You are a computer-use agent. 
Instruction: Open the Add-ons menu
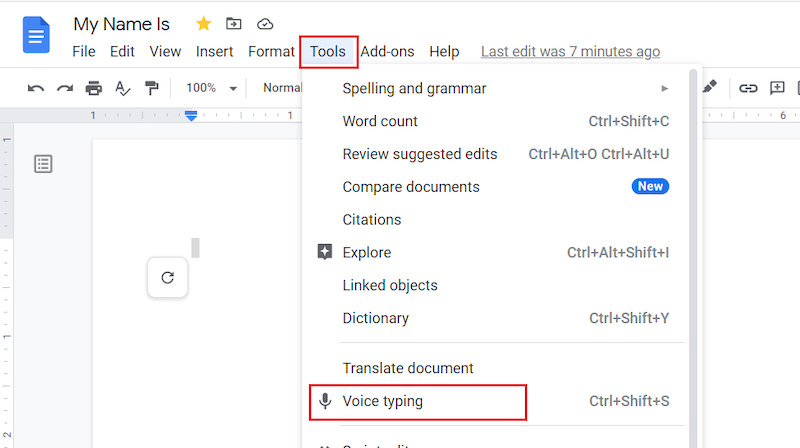[x=387, y=52]
